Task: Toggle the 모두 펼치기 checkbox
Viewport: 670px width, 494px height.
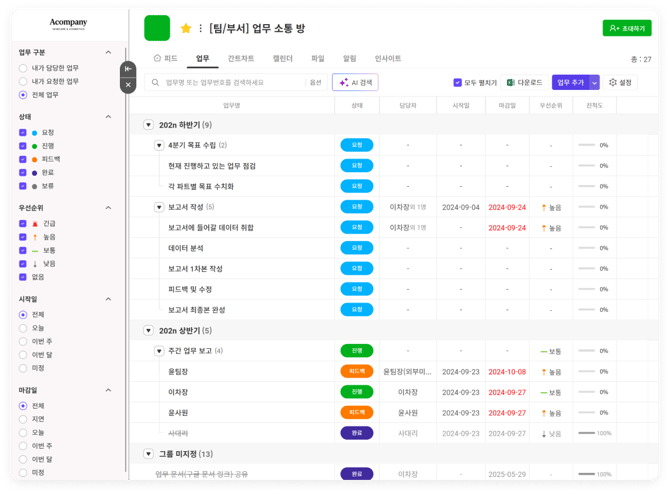Action: [458, 82]
